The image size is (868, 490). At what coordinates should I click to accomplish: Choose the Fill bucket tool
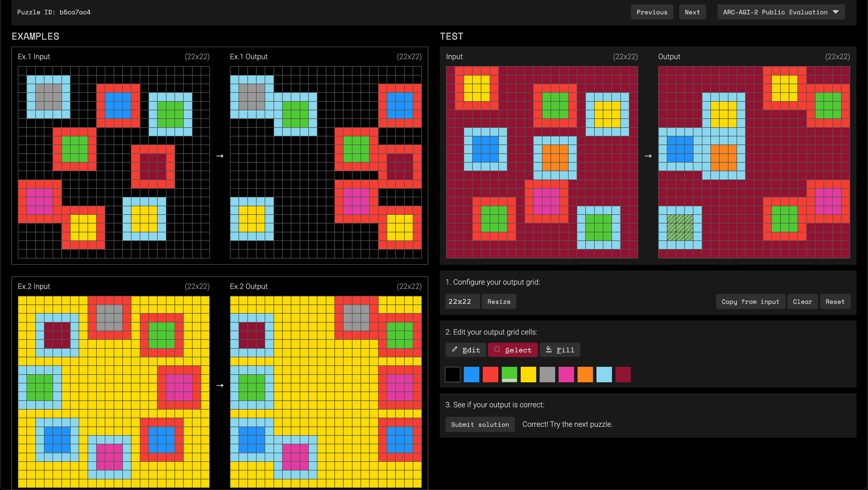pyautogui.click(x=560, y=350)
